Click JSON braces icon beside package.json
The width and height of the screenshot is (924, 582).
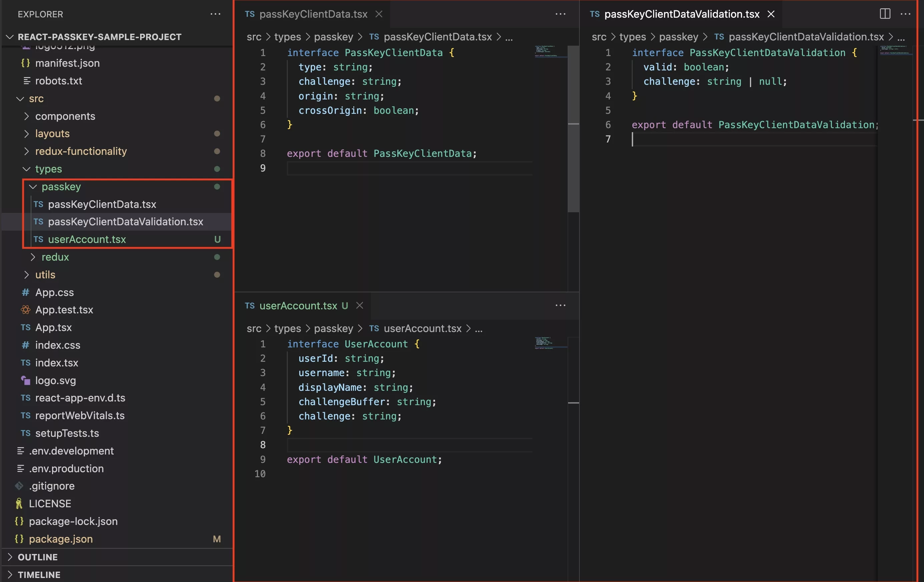[x=19, y=539]
